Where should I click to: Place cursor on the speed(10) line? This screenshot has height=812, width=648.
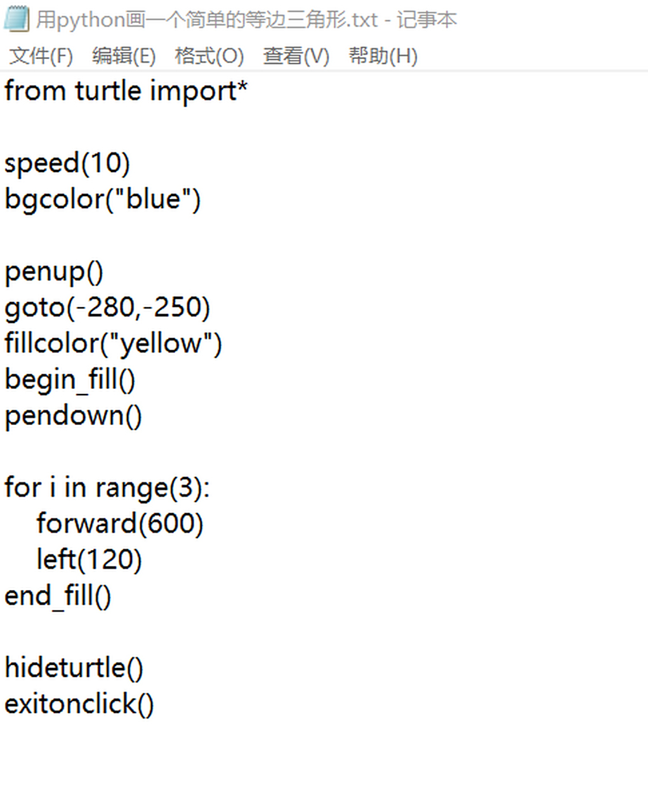(x=67, y=163)
